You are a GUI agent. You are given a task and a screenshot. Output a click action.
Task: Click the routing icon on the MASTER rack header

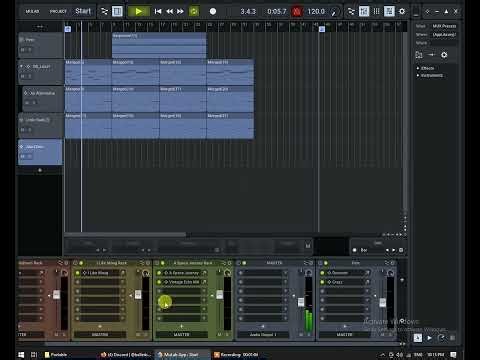tap(306, 263)
